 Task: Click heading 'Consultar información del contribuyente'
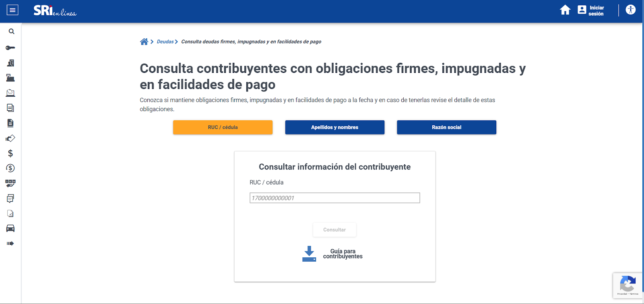pos(334,167)
